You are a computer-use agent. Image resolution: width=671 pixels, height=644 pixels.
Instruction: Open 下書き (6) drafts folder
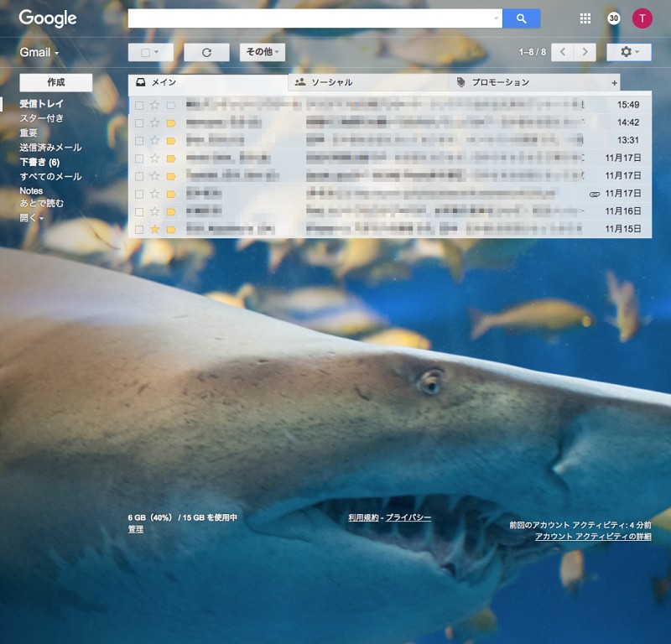pyautogui.click(x=39, y=162)
